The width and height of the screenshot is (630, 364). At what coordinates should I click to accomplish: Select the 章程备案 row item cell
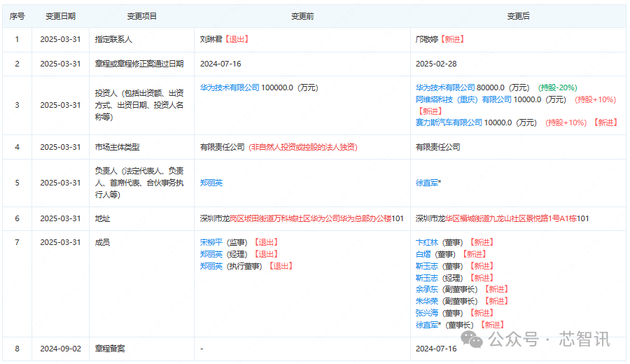pyautogui.click(x=141, y=349)
